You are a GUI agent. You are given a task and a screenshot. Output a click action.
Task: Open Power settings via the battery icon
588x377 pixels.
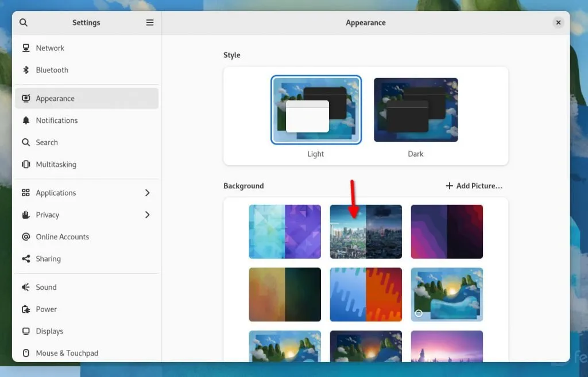click(26, 309)
